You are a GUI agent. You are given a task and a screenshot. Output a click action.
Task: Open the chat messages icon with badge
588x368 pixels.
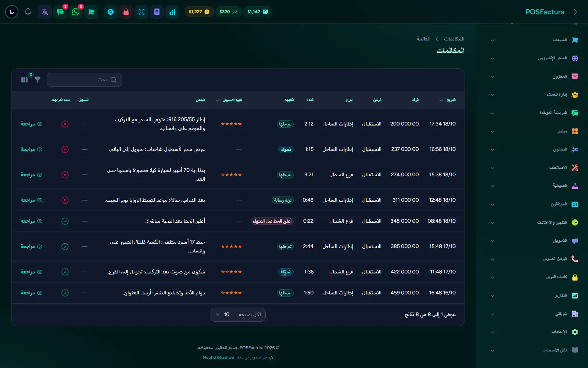click(x=60, y=12)
